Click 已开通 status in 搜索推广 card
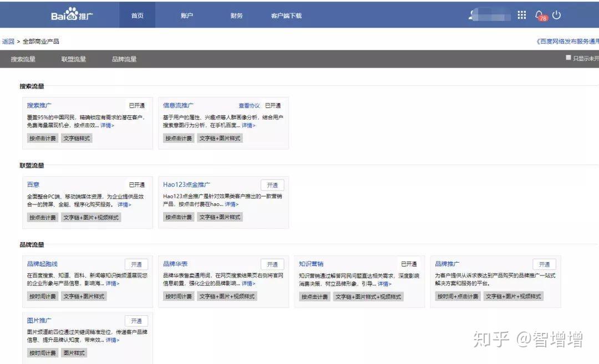This screenshot has width=599, height=364. pos(137,106)
